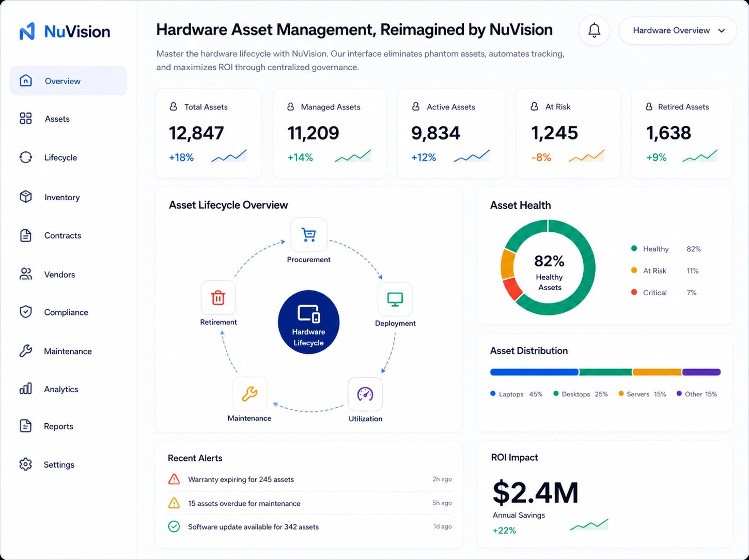749x560 pixels.
Task: Click the Reports file icon
Action: 26,426
